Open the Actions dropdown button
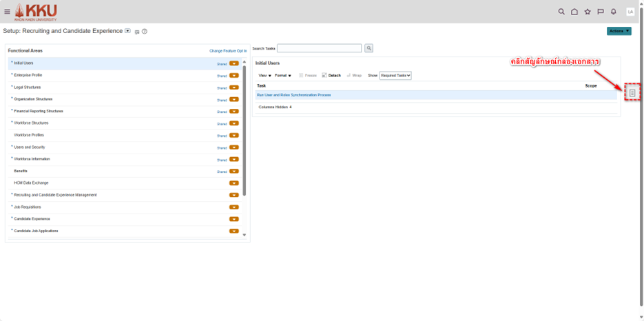Viewport: 644px width, 321px height. point(619,31)
